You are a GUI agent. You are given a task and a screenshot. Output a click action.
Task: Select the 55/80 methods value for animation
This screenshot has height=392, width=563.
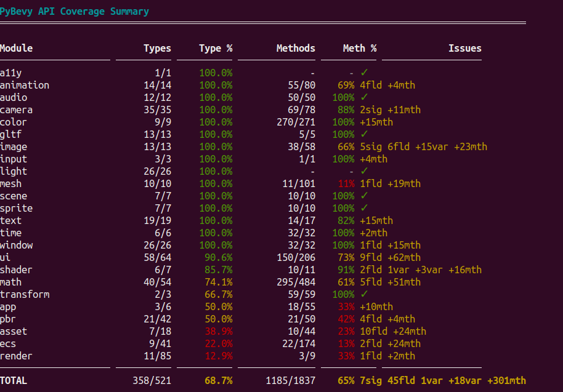(302, 86)
